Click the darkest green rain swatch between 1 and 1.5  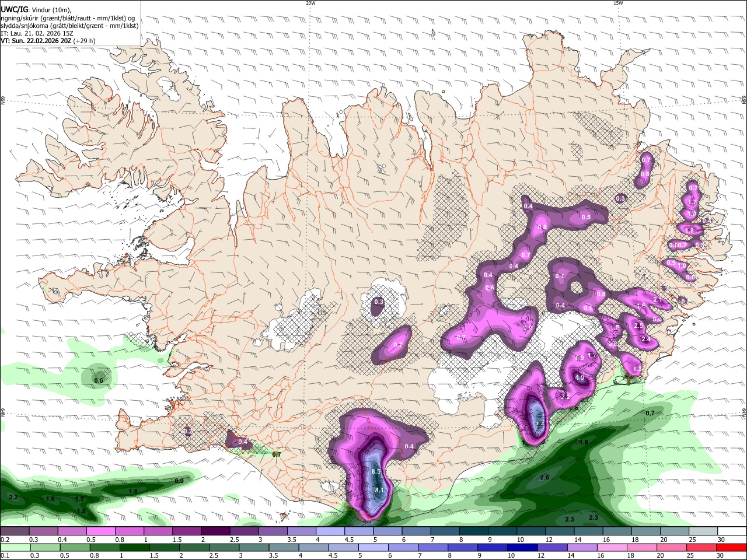click(x=134, y=548)
